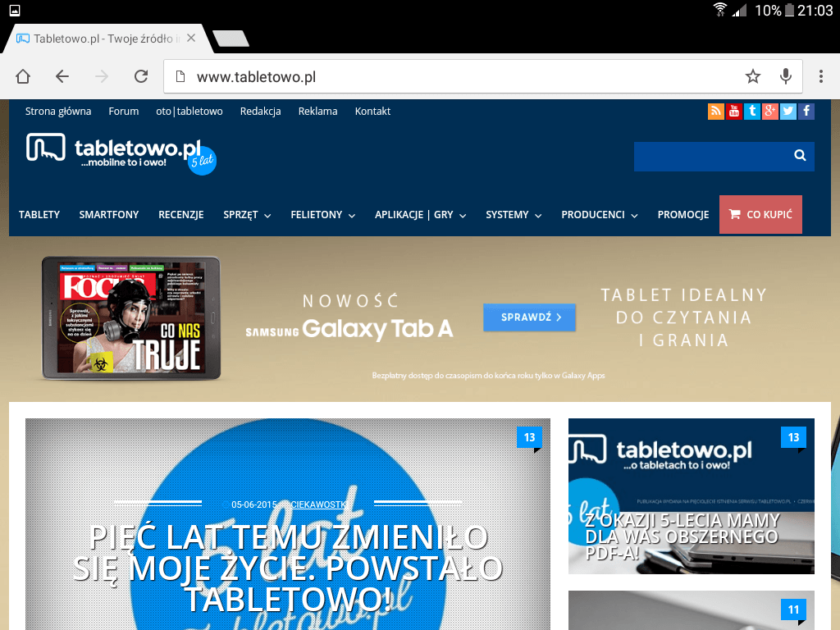The height and width of the screenshot is (630, 840).
Task: Click the 13 comments badge on PDF article
Action: 793,438
